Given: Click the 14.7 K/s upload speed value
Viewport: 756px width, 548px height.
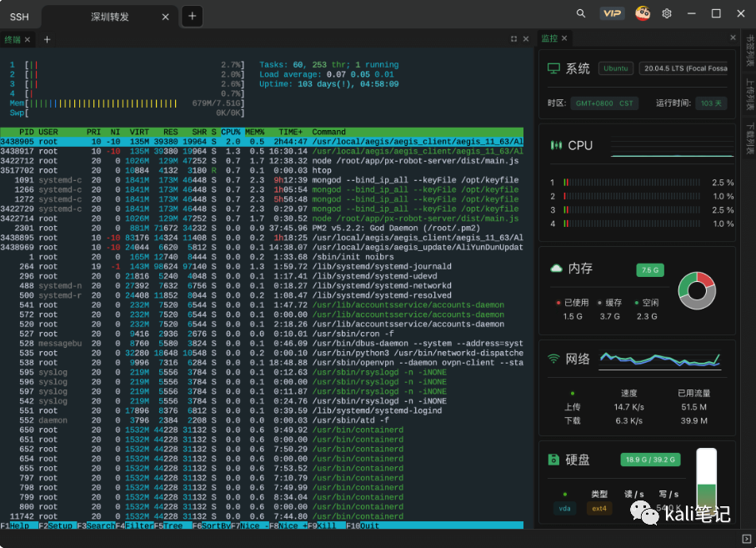Looking at the screenshot, I should pos(628,407).
